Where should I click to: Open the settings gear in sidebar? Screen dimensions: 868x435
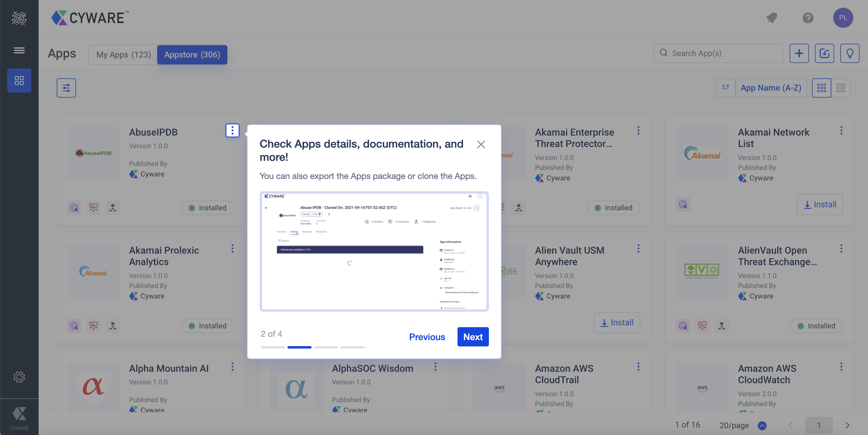[19, 377]
